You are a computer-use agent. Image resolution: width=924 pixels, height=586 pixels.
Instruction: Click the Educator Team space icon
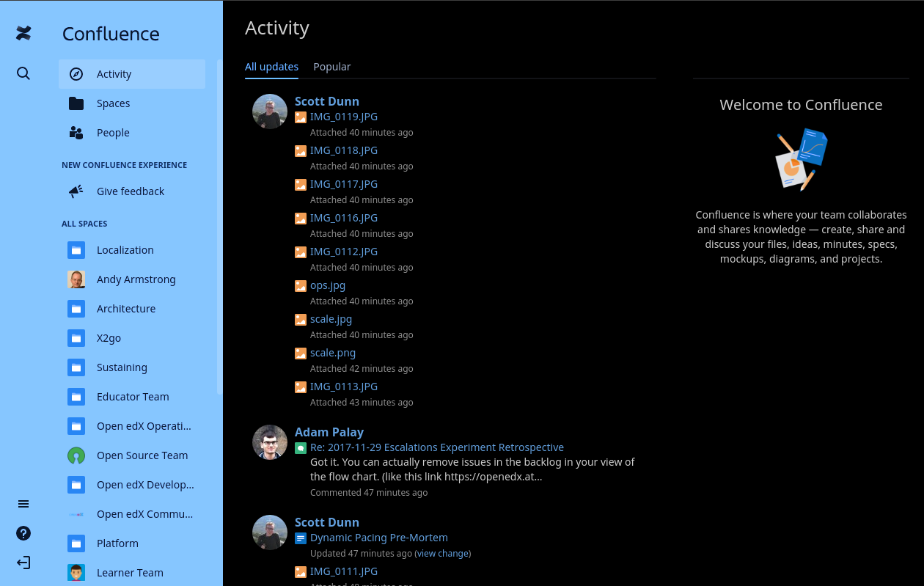point(76,397)
